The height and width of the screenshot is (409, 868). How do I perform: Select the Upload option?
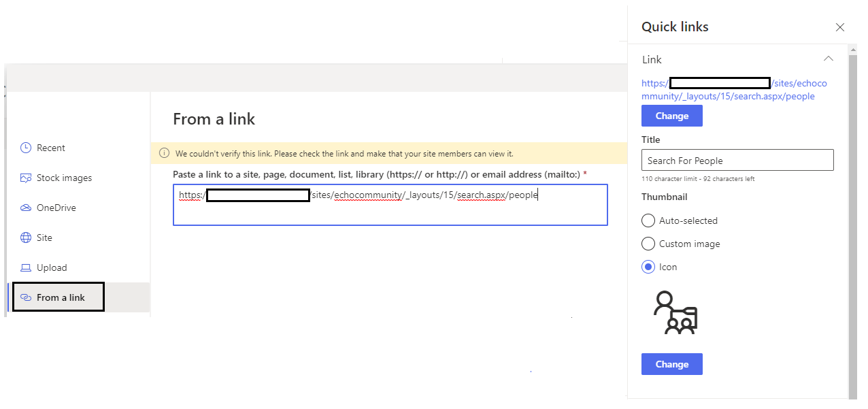(50, 267)
